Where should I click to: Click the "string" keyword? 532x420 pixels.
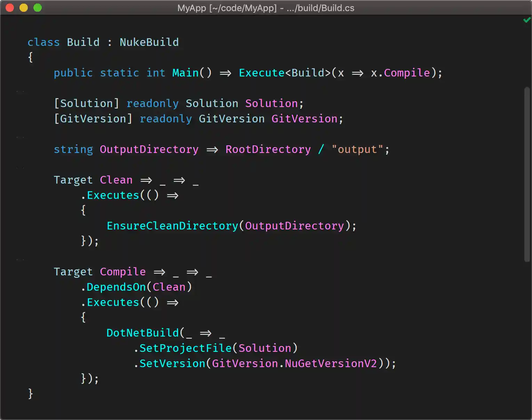pos(73,150)
